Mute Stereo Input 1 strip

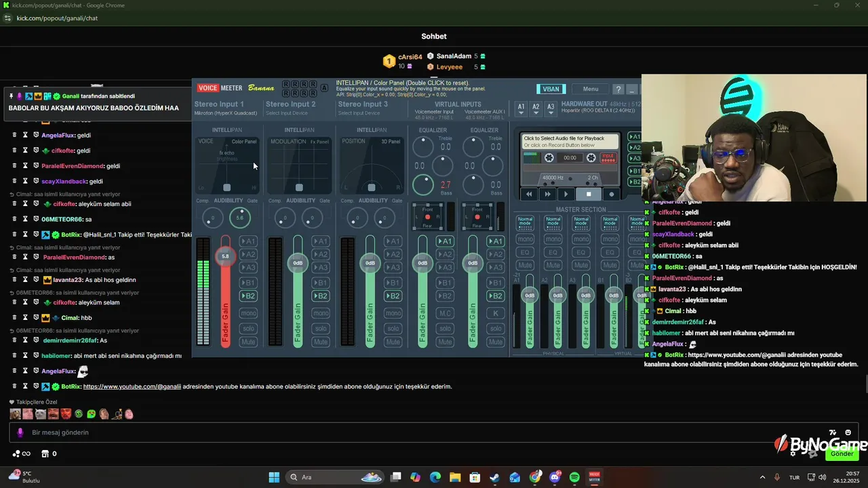[248, 342]
